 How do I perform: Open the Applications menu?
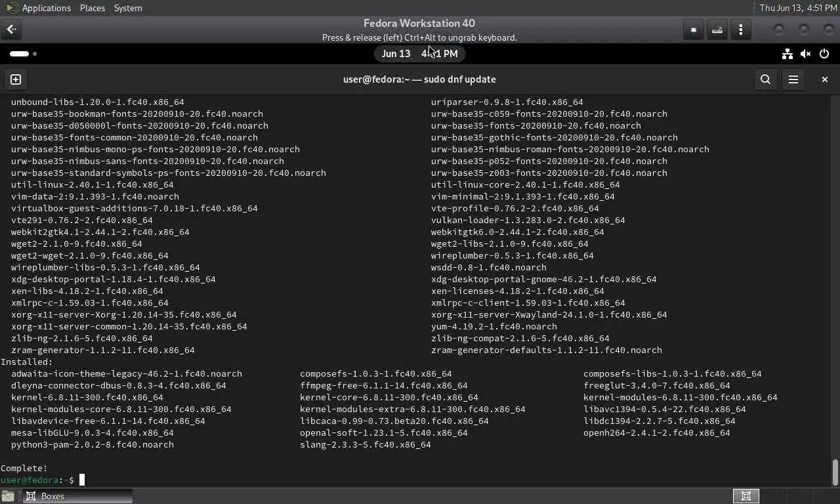(46, 8)
